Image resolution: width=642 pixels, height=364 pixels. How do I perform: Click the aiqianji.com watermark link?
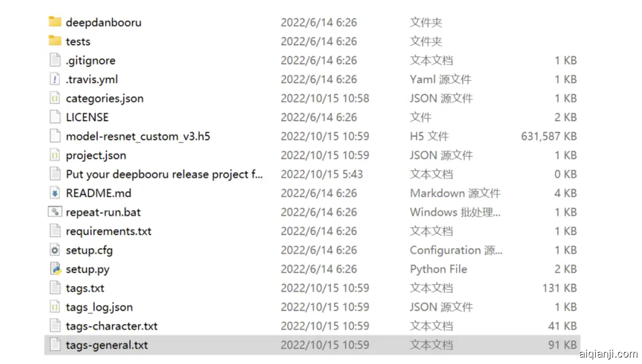[x=608, y=354]
